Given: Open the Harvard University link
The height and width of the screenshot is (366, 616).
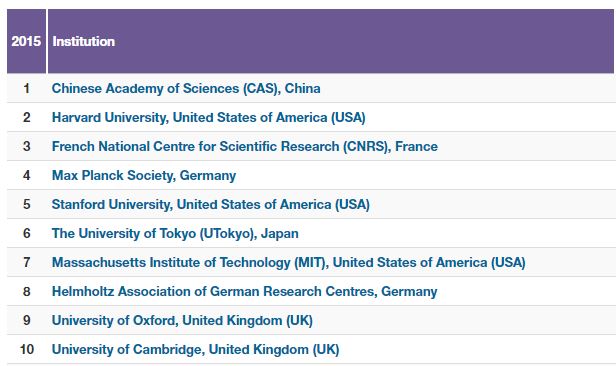Looking at the screenshot, I should pyautogui.click(x=209, y=117).
